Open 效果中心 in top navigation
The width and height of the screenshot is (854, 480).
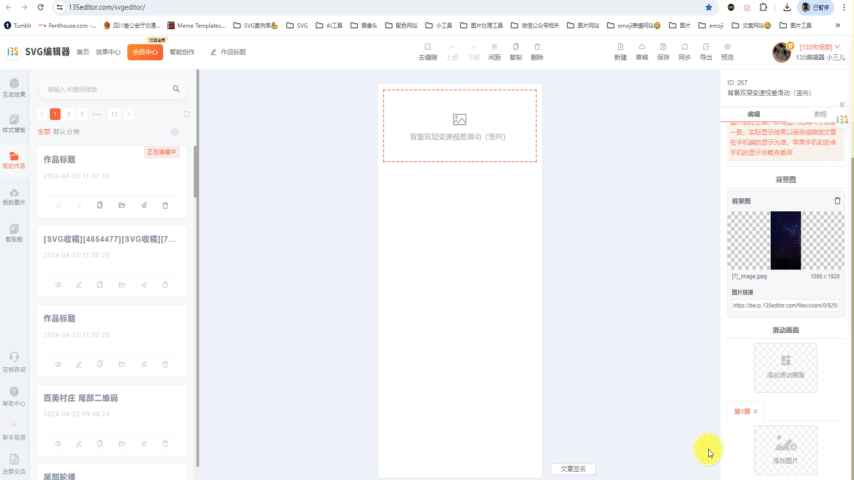point(108,52)
